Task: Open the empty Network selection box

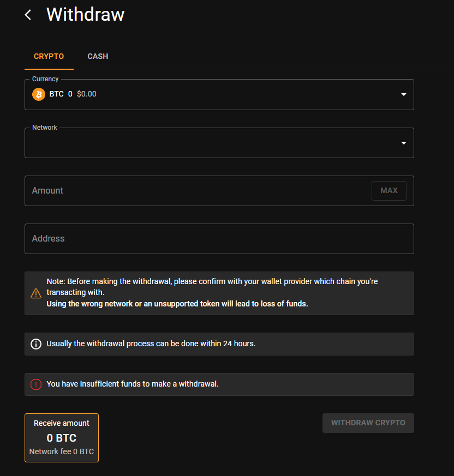Action: [x=219, y=143]
